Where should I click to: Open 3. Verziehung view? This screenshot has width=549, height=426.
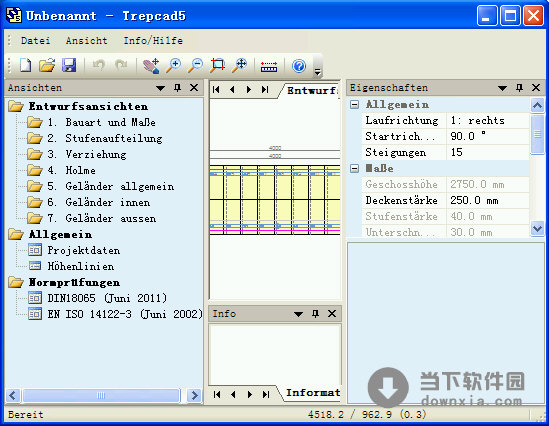(87, 154)
